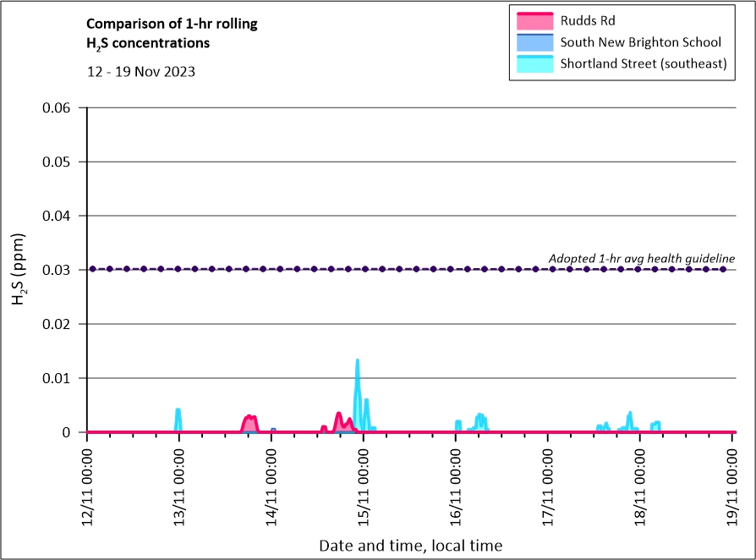Click the tallest cyan peak near 15/11
The width and height of the screenshot is (756, 560).
(x=358, y=362)
